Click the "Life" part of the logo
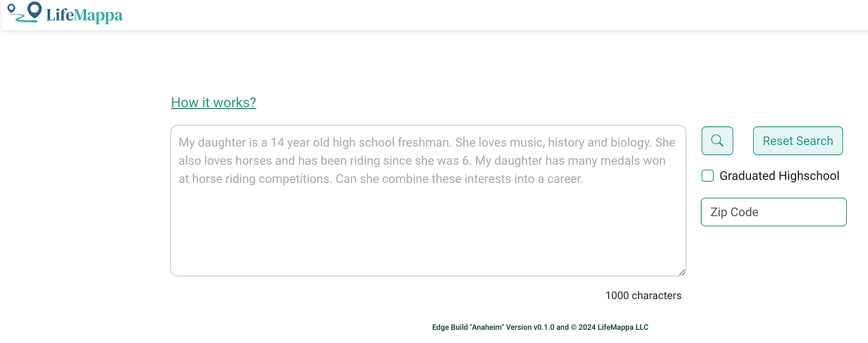This screenshot has height=343, width=868. coord(59,15)
